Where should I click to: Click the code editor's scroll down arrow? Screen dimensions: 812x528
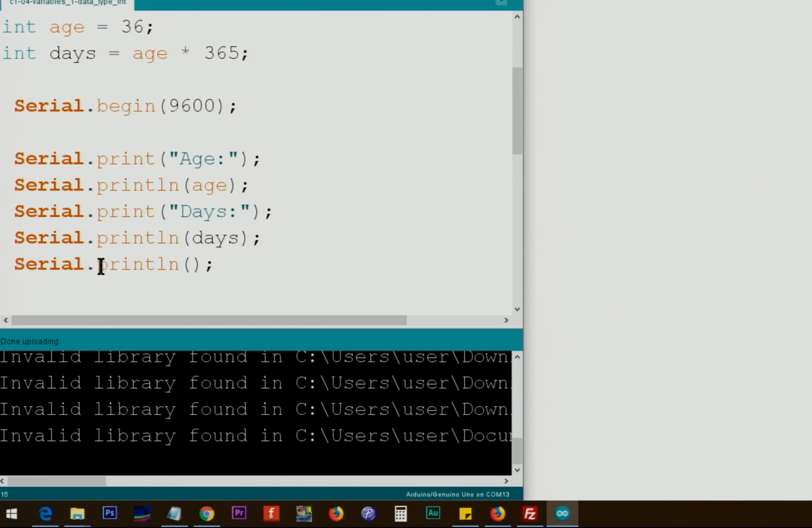click(517, 309)
